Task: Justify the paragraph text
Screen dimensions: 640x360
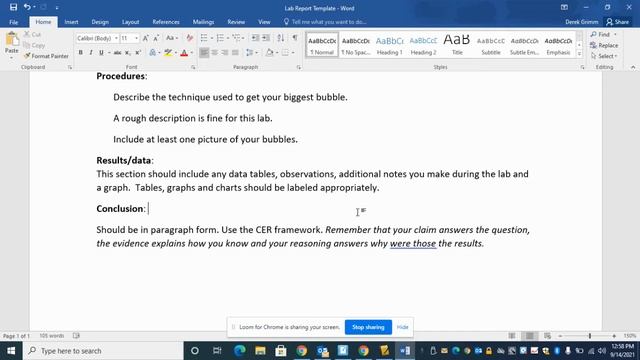Action: (235, 53)
